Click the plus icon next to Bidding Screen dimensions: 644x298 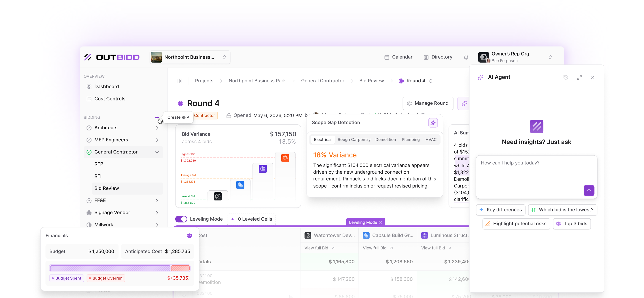(157, 117)
